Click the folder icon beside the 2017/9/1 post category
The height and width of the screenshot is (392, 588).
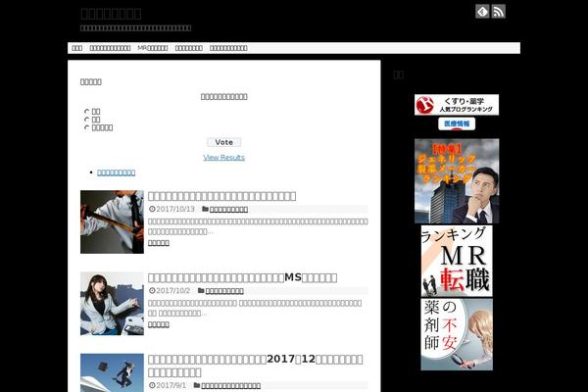coord(197,385)
